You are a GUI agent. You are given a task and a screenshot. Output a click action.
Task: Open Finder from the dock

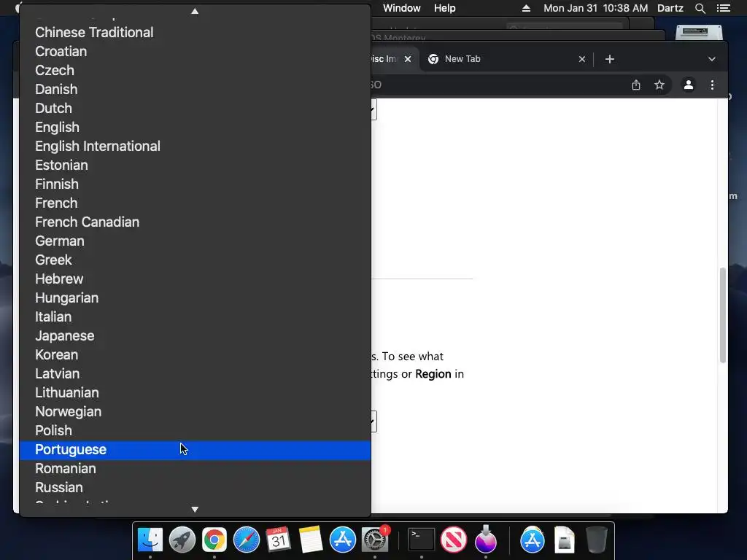[x=150, y=540]
